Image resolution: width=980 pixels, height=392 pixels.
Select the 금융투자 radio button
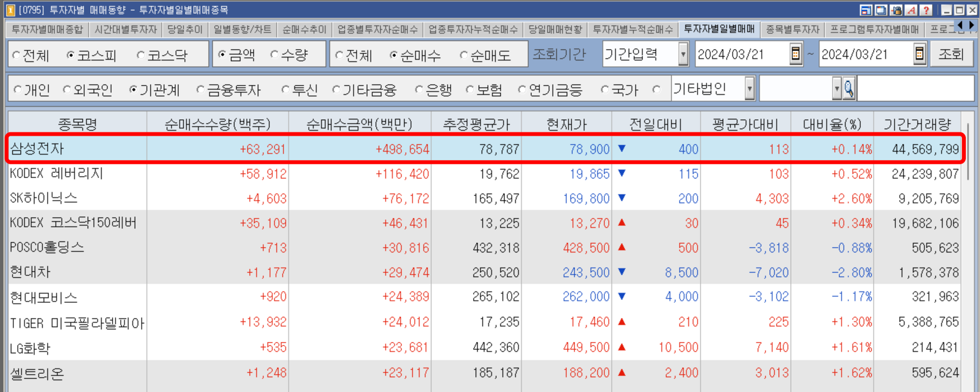tap(200, 90)
